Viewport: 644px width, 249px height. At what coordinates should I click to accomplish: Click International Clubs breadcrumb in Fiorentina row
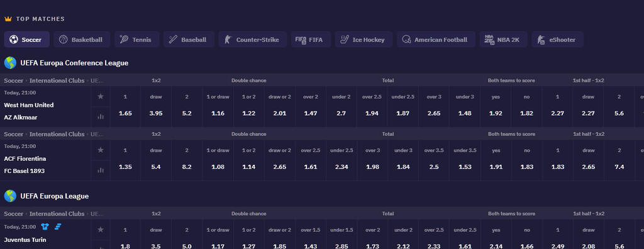coord(57,134)
